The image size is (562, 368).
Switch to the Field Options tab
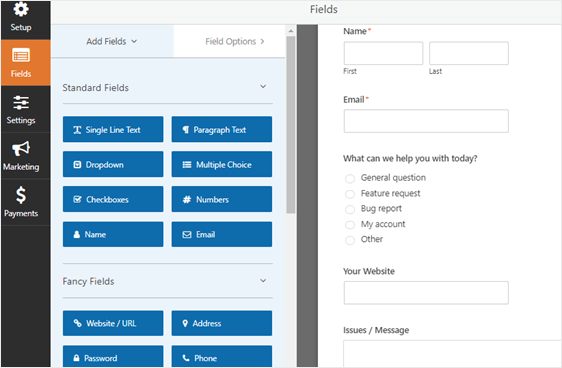pyautogui.click(x=229, y=41)
